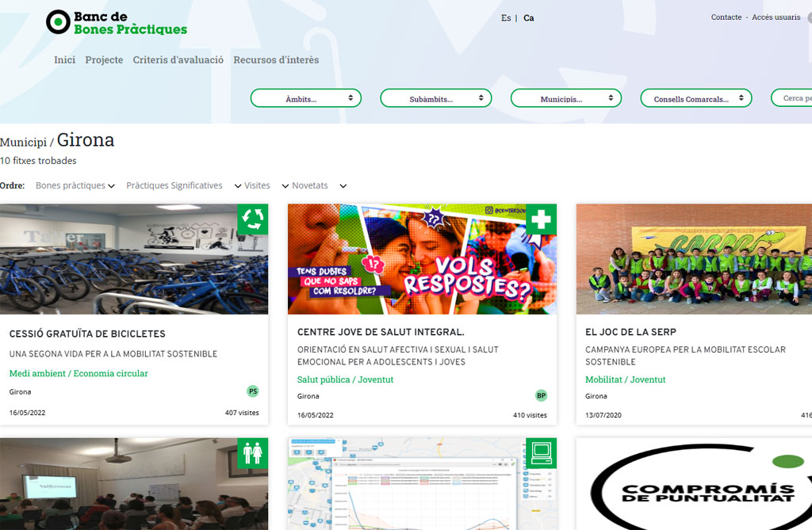812x530 pixels.
Task: Open the Contacte link
Action: (726, 17)
